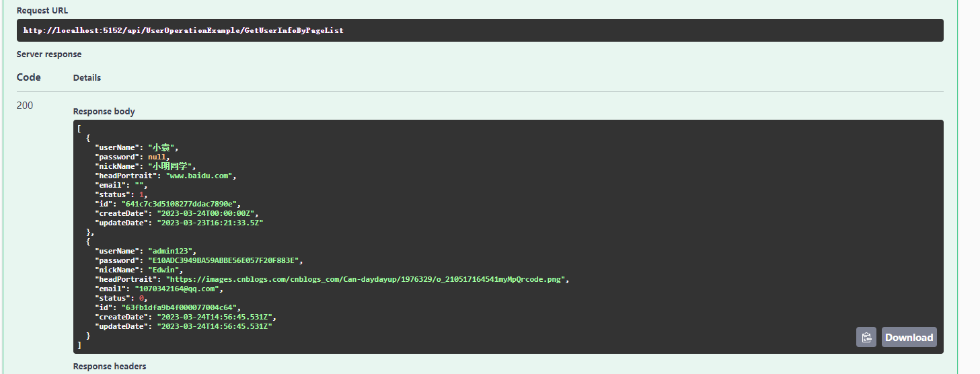Click the Response body label
980x374 pixels.
[104, 112]
